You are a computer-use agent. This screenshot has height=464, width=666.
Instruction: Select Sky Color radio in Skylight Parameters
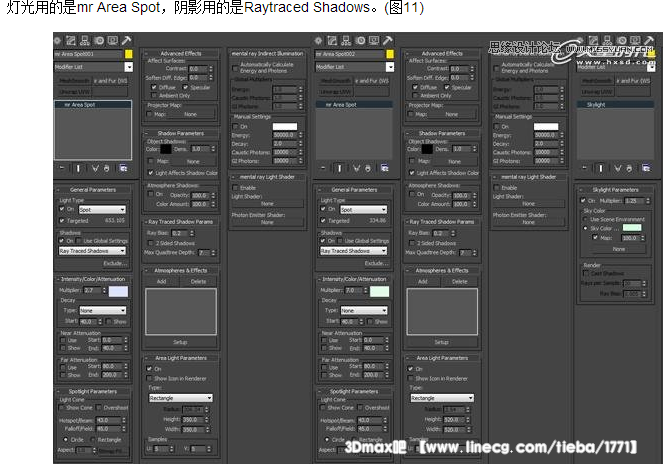[586, 228]
